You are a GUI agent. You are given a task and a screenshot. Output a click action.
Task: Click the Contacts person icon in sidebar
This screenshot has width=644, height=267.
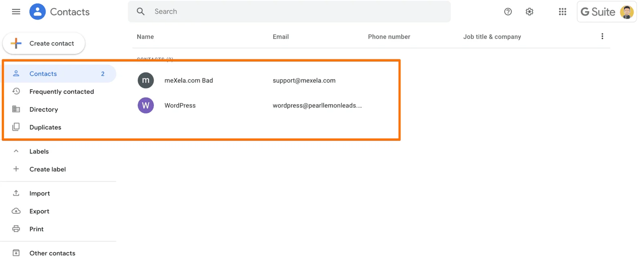click(16, 74)
